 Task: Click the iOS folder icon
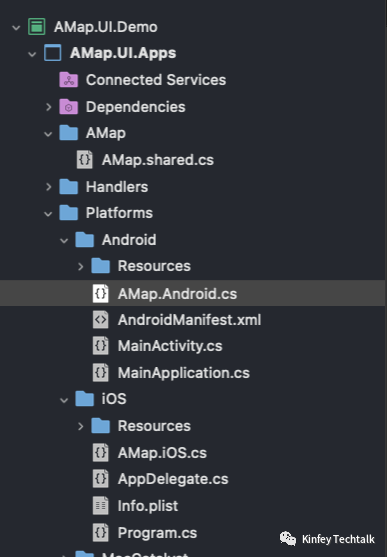coord(85,399)
